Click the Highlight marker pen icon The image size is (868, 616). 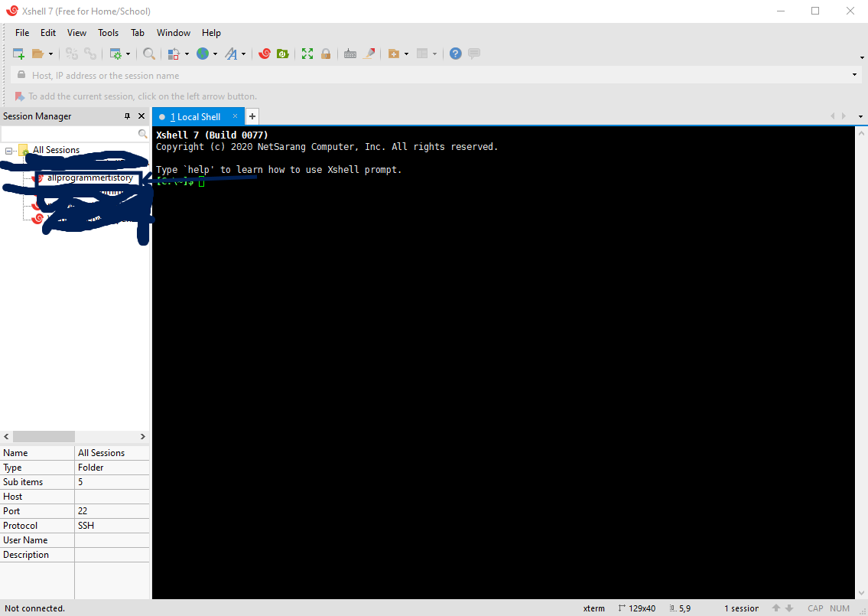point(369,54)
